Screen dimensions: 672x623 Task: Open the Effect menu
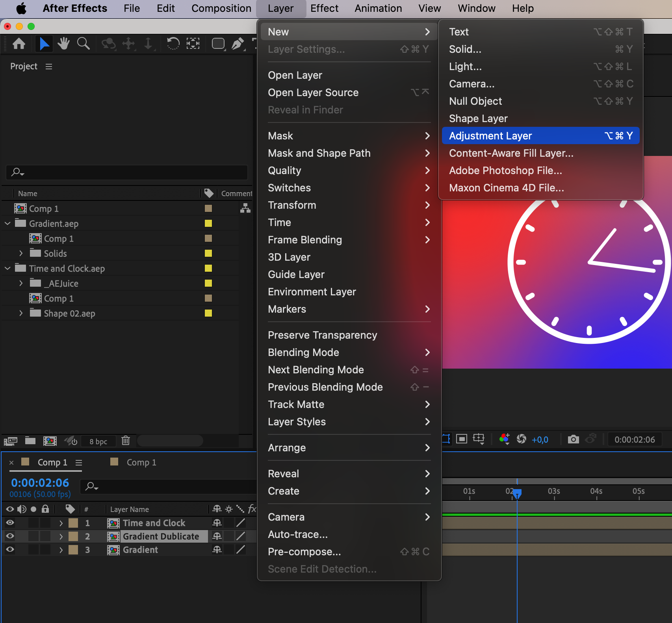[x=324, y=8]
